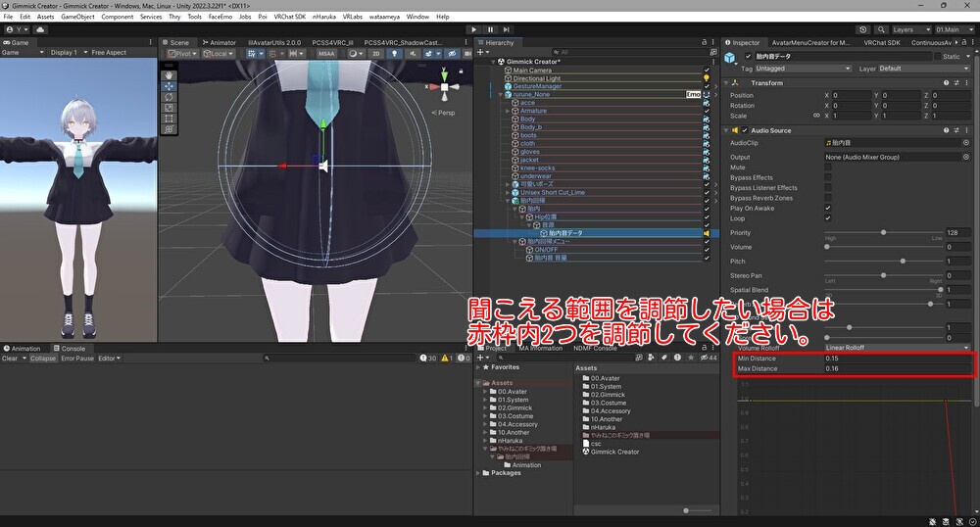This screenshot has width=980, height=527.
Task: Open the Window menu
Action: tap(417, 17)
